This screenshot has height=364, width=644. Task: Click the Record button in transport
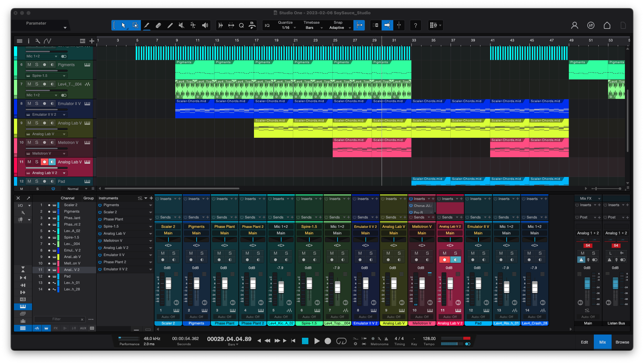[328, 341]
